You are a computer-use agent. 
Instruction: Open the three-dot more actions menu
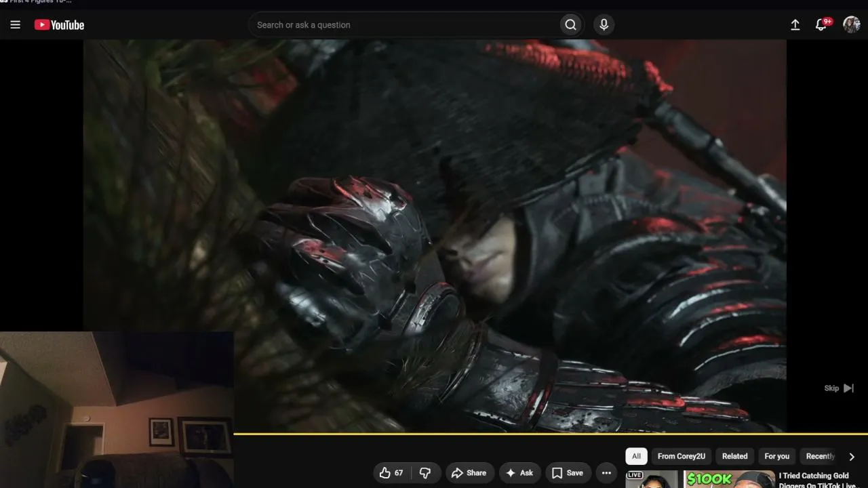[606, 473]
